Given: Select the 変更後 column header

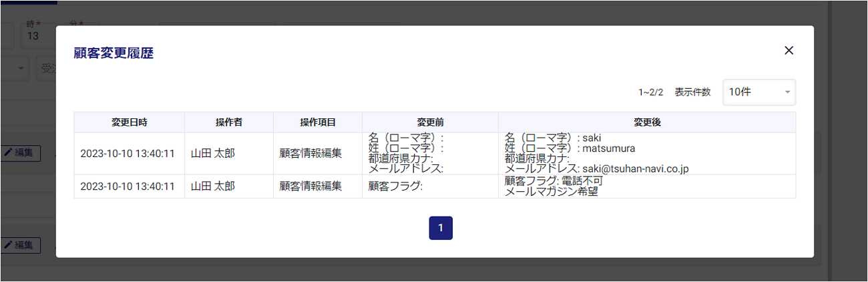Looking at the screenshot, I should point(646,122).
